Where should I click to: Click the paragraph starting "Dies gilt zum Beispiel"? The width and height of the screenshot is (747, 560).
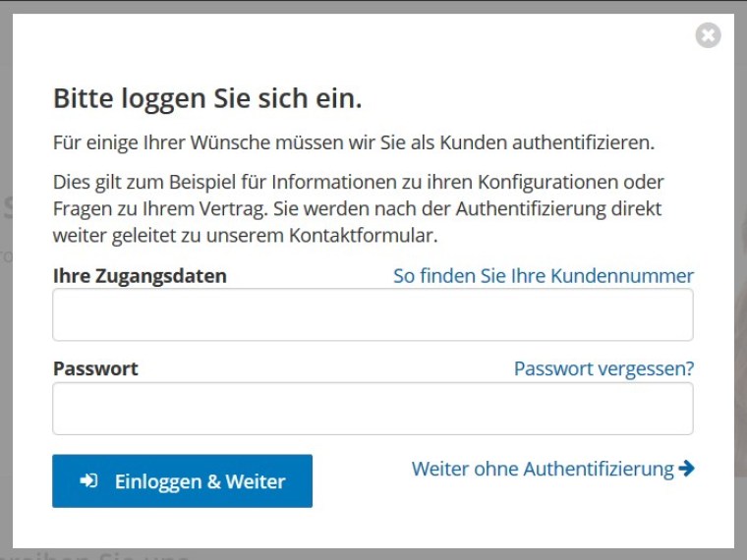point(358,208)
